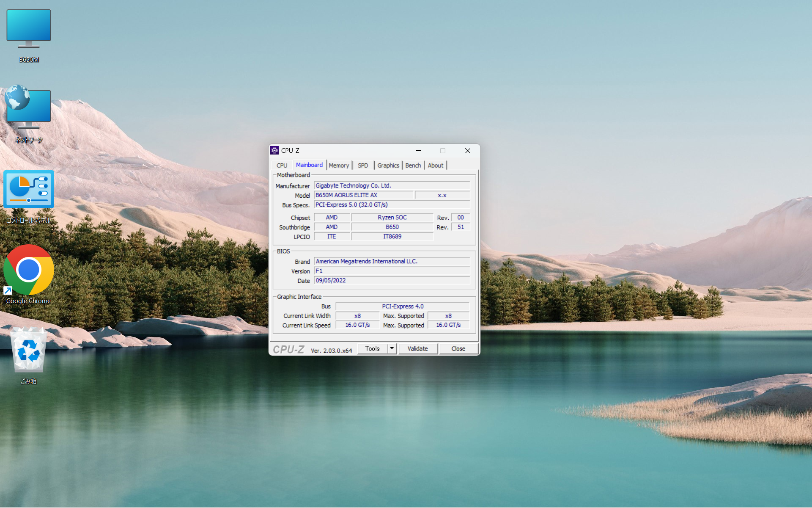Click Bus Specs value PCI-Express 5.0 (32.0 GT/s)
Screen dimensions: 812x508
[392, 204]
